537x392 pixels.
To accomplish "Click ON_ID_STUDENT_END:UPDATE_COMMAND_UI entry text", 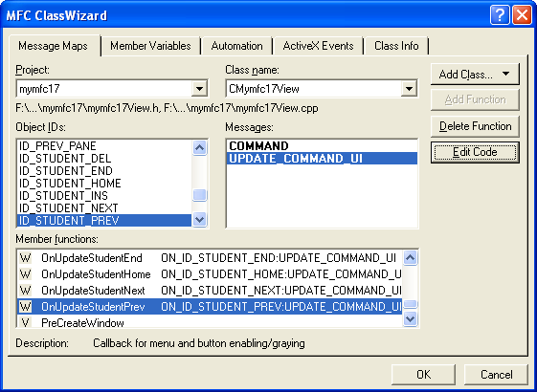I will coord(279,258).
